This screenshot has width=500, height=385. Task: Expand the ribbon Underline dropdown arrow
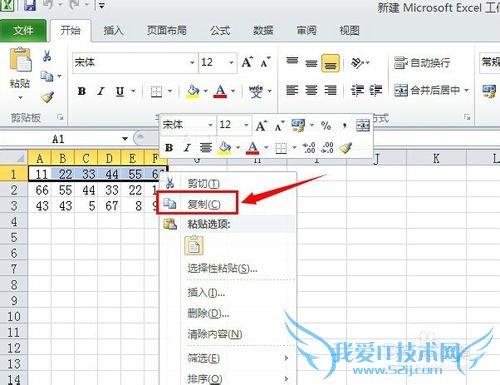point(133,91)
